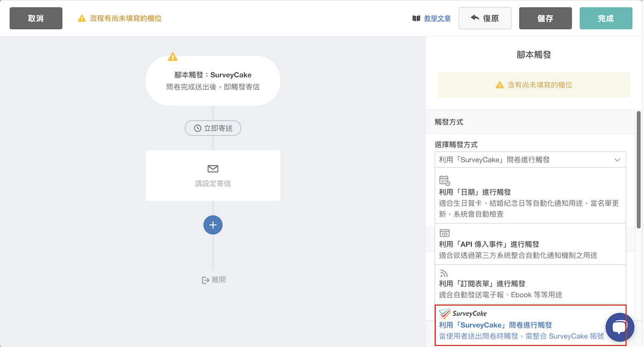Click the 離開 exit label
Image resolution: width=644 pixels, height=347 pixels.
point(219,280)
